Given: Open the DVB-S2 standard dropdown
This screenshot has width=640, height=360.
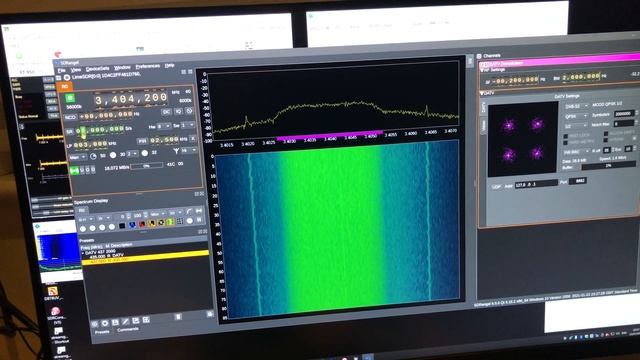Looking at the screenshot, I should click(577, 106).
